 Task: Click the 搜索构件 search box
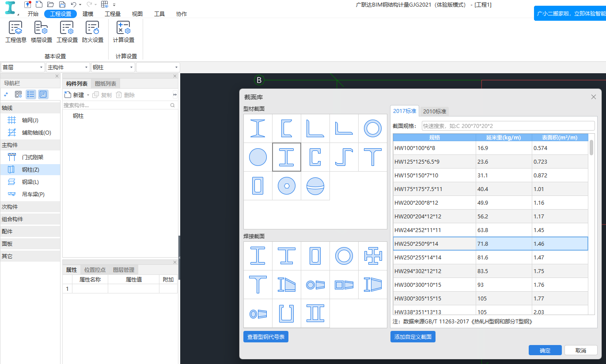(120, 105)
